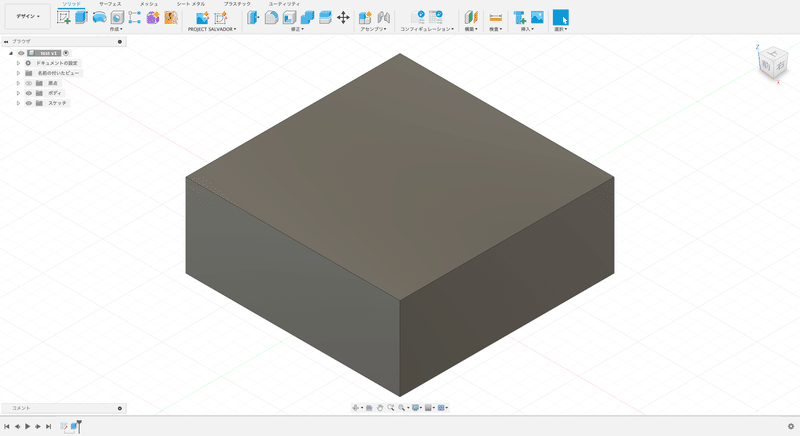Expand the 名前の付いたビュー tree node
800x436 pixels.
[x=18, y=73]
